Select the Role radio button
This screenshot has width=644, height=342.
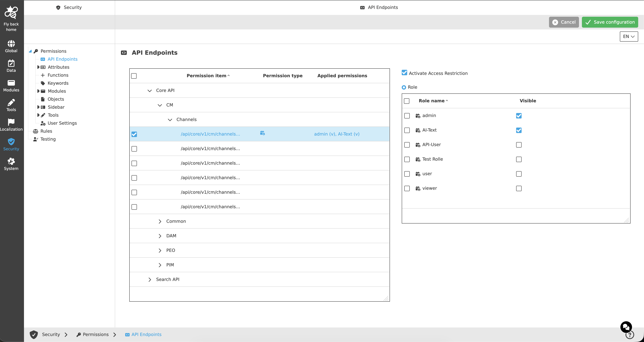point(404,87)
